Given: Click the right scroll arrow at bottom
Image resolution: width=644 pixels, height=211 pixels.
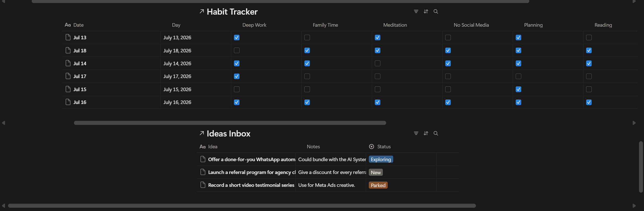Looking at the screenshot, I should pos(634,206).
